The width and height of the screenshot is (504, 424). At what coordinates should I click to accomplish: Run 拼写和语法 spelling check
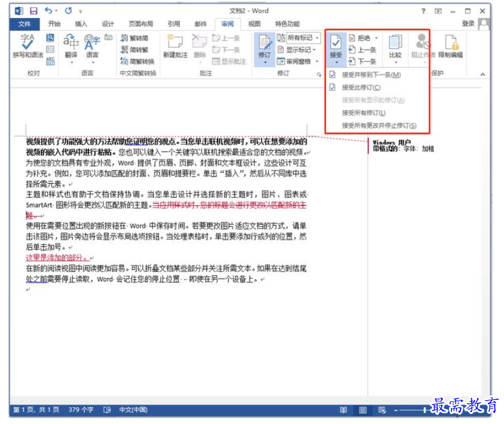(x=28, y=46)
